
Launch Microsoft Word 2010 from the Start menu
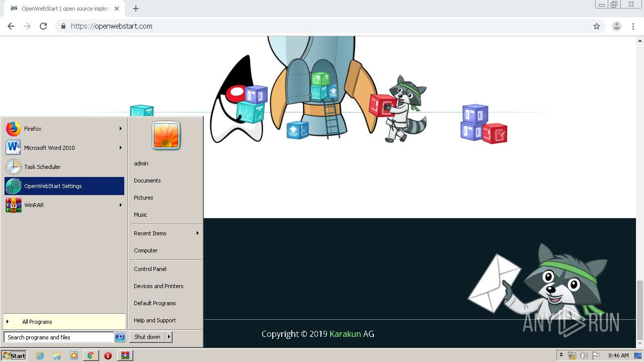[64, 148]
